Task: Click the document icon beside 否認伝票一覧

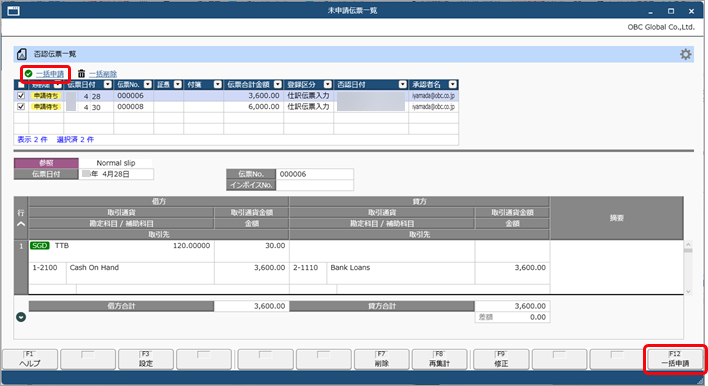Action: tap(22, 54)
